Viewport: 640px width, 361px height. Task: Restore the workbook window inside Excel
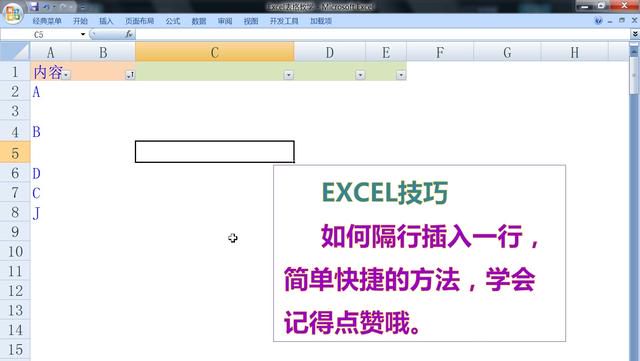pyautogui.click(x=622, y=20)
